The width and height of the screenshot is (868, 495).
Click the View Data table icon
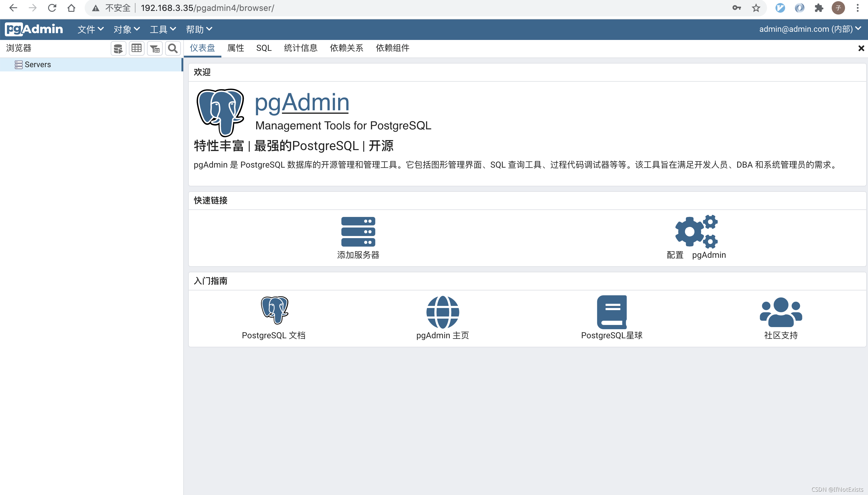(x=137, y=49)
